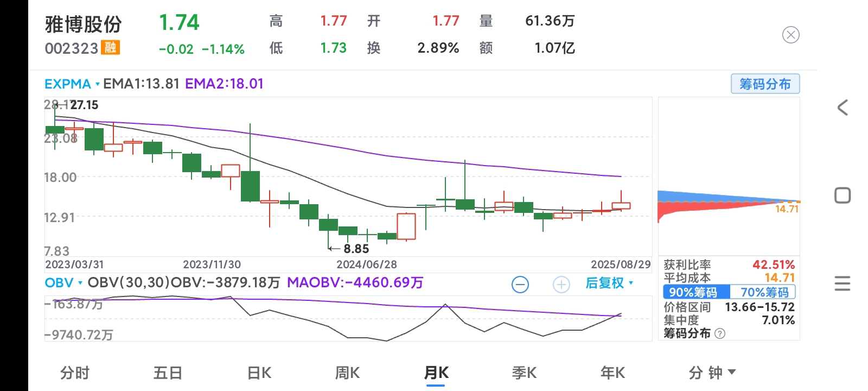This screenshot has width=868, height=391.
Task: Tap the turnover rate 2.89%
Action: 438,48
